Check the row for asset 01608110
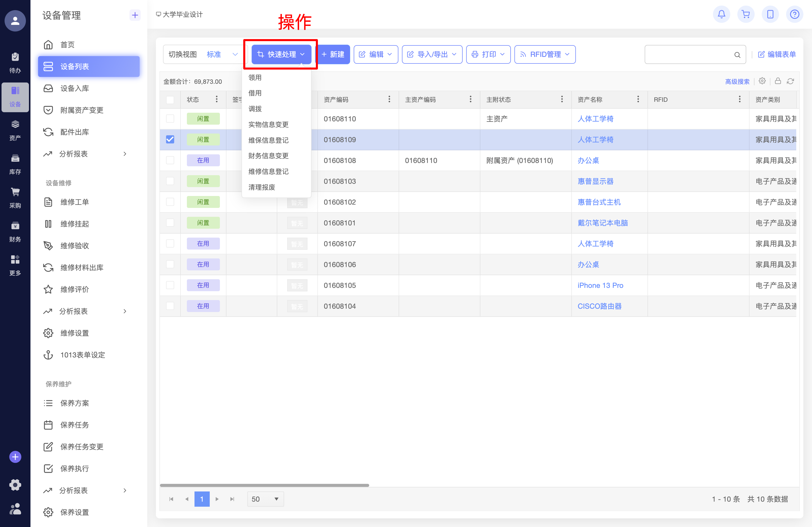 tap(170, 119)
